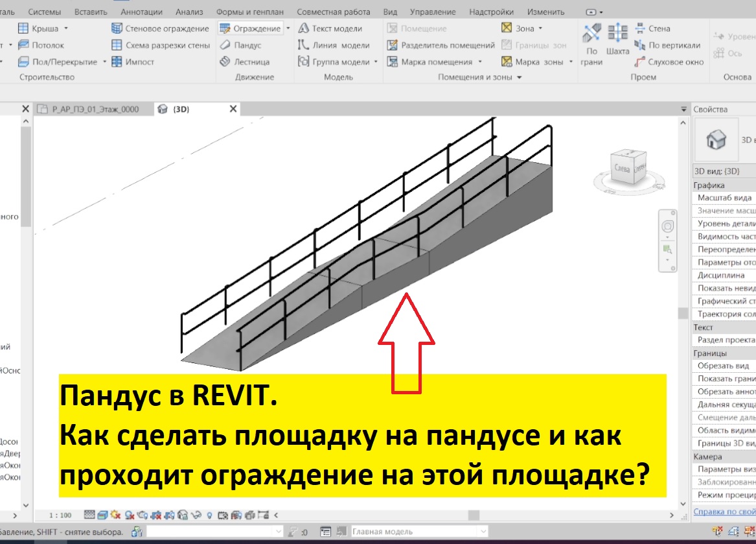Activate the Пандус ramp tool

[x=240, y=45]
